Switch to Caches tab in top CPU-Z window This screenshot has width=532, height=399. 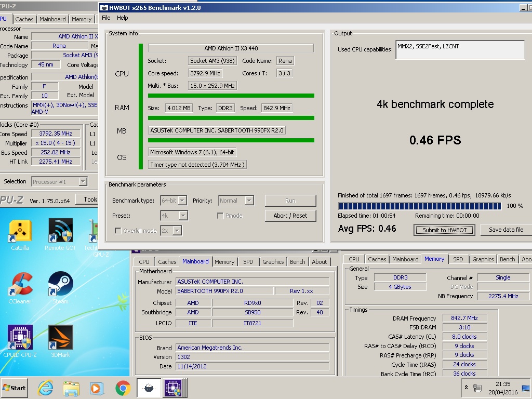24,19
